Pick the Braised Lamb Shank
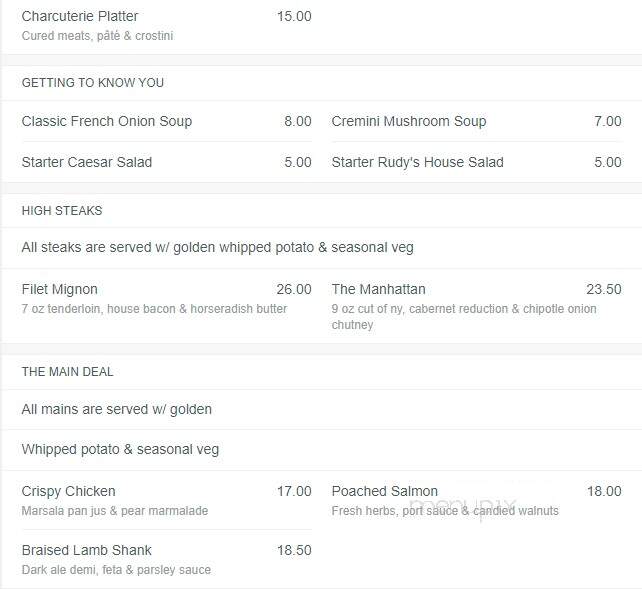The width and height of the screenshot is (642, 589). [86, 550]
